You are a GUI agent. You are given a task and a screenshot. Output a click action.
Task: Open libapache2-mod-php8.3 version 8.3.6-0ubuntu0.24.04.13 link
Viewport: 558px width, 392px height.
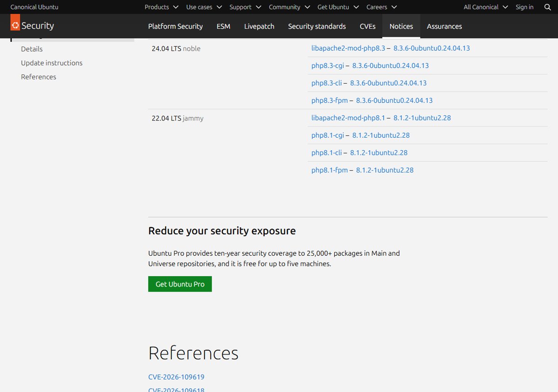point(432,48)
